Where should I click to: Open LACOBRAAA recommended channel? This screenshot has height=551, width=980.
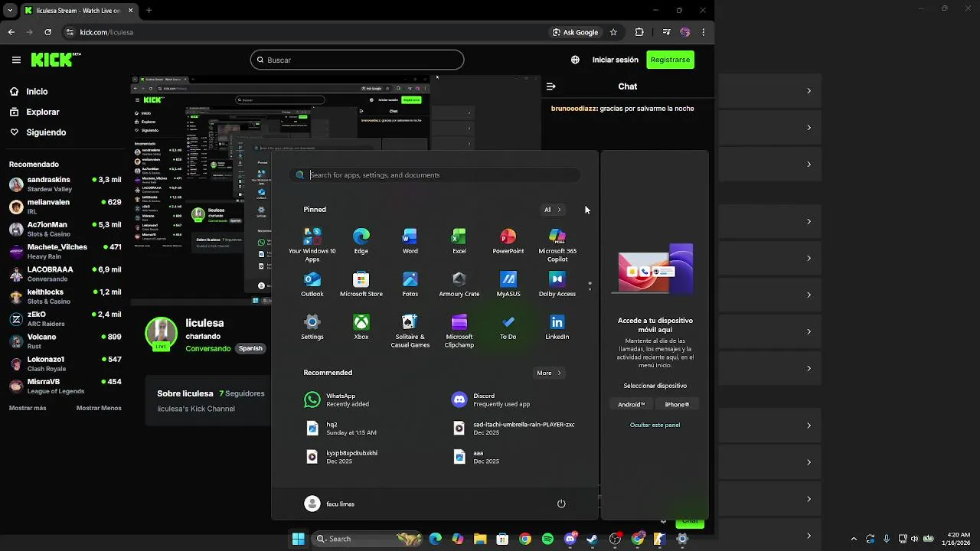(x=65, y=274)
